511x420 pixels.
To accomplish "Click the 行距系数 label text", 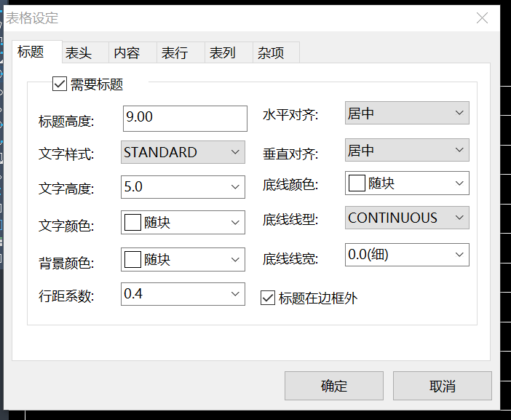I will [x=66, y=296].
